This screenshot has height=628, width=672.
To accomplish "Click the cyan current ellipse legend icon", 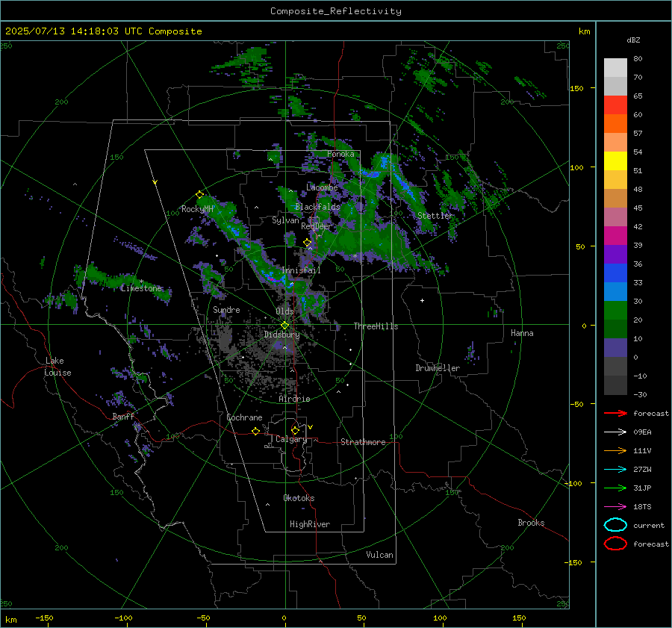I will (x=615, y=525).
